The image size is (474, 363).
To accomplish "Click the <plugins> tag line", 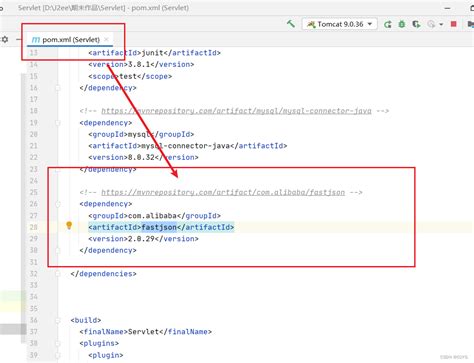I will pos(99,343).
